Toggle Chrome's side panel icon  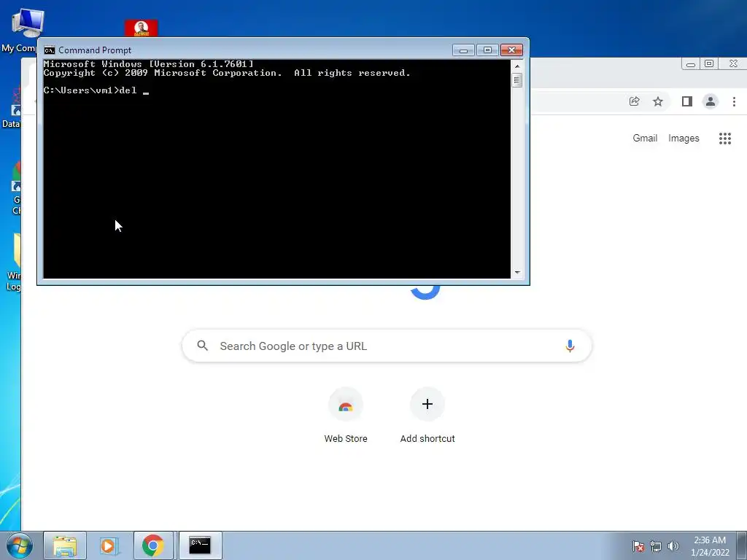(x=687, y=101)
